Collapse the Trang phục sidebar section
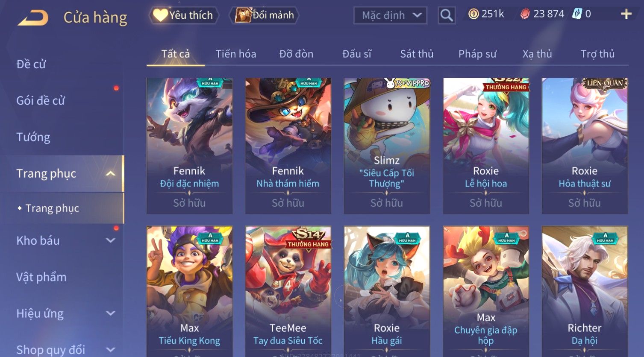This screenshot has height=357, width=644. click(x=110, y=173)
